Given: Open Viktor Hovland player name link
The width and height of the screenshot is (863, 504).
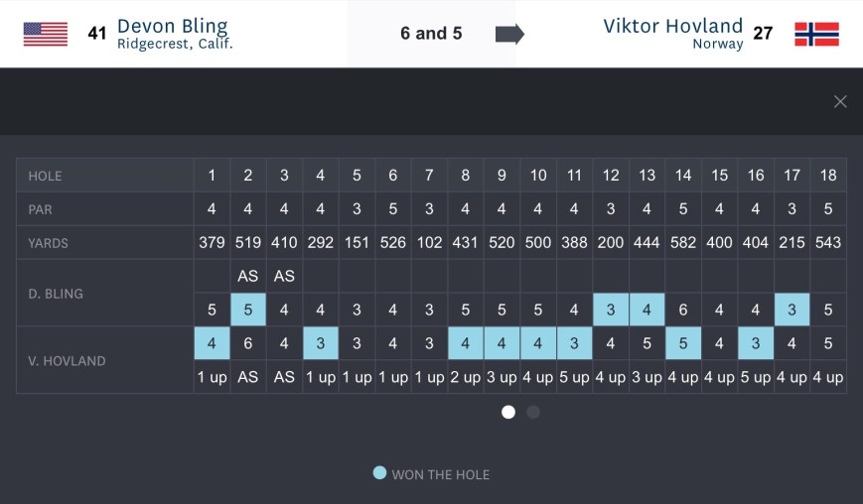Looking at the screenshot, I should pos(672,26).
